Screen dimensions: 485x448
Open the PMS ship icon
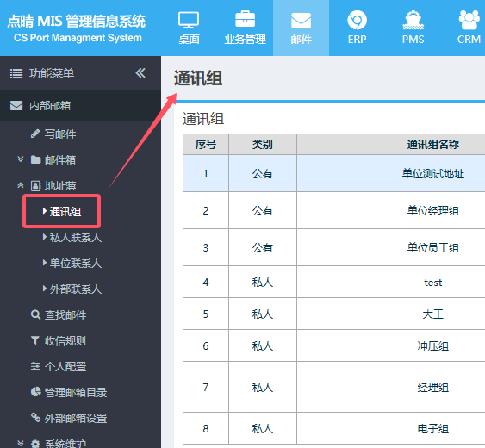413,28
